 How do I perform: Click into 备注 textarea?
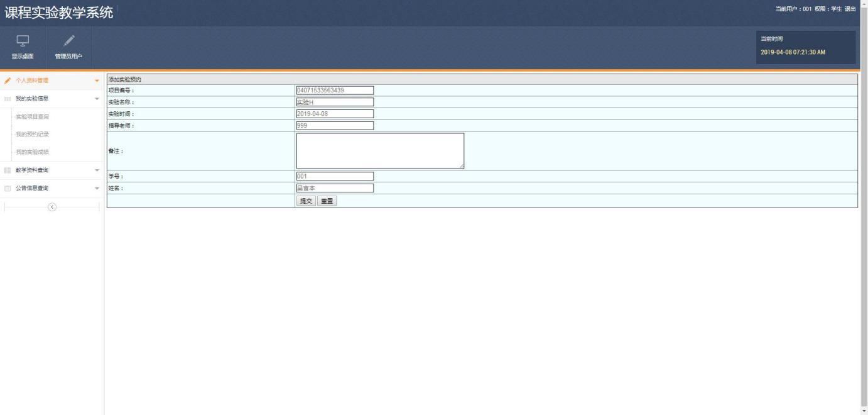[380, 151]
